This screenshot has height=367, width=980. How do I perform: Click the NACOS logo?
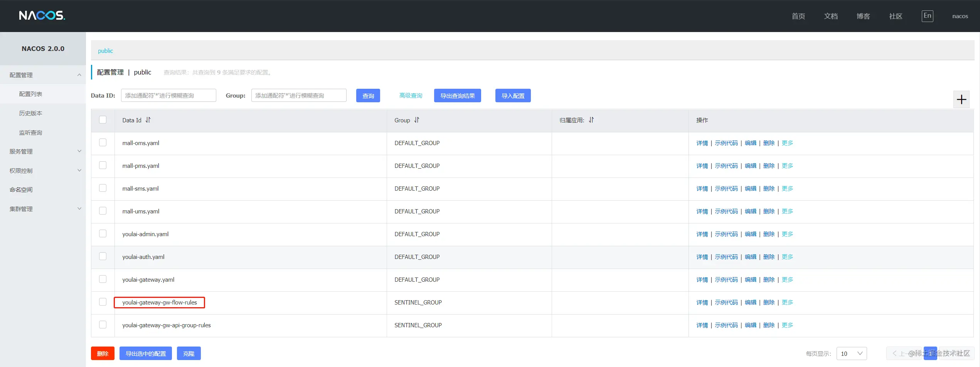(42, 15)
